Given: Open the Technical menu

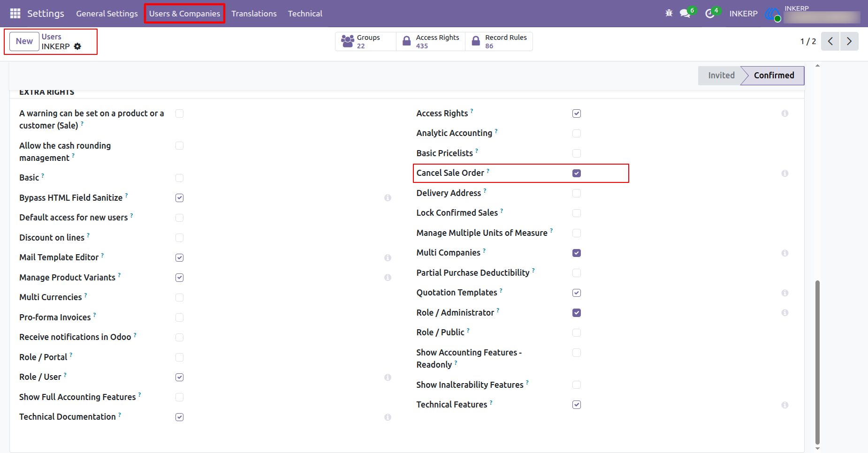Looking at the screenshot, I should click(305, 14).
